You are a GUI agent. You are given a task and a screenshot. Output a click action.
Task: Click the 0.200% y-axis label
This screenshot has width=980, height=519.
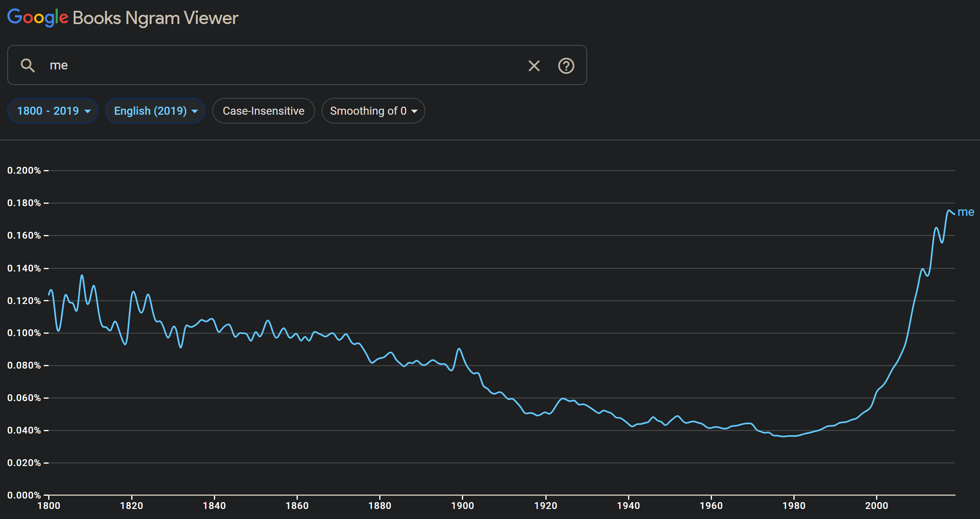tap(24, 170)
